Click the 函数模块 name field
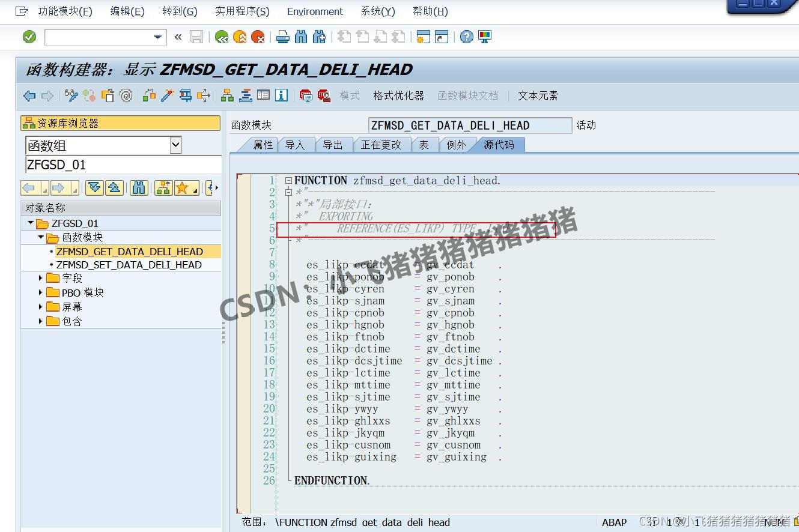This screenshot has width=799, height=532. pyautogui.click(x=470, y=125)
